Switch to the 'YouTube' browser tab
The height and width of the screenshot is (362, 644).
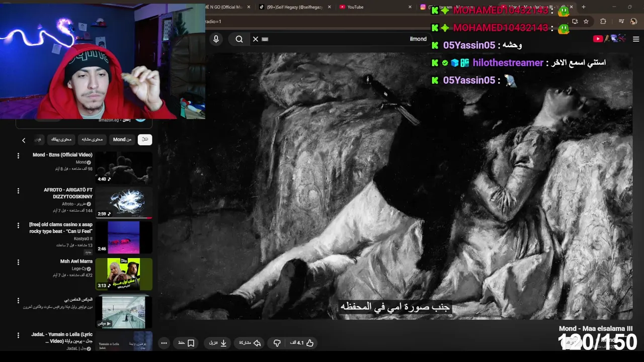click(375, 7)
